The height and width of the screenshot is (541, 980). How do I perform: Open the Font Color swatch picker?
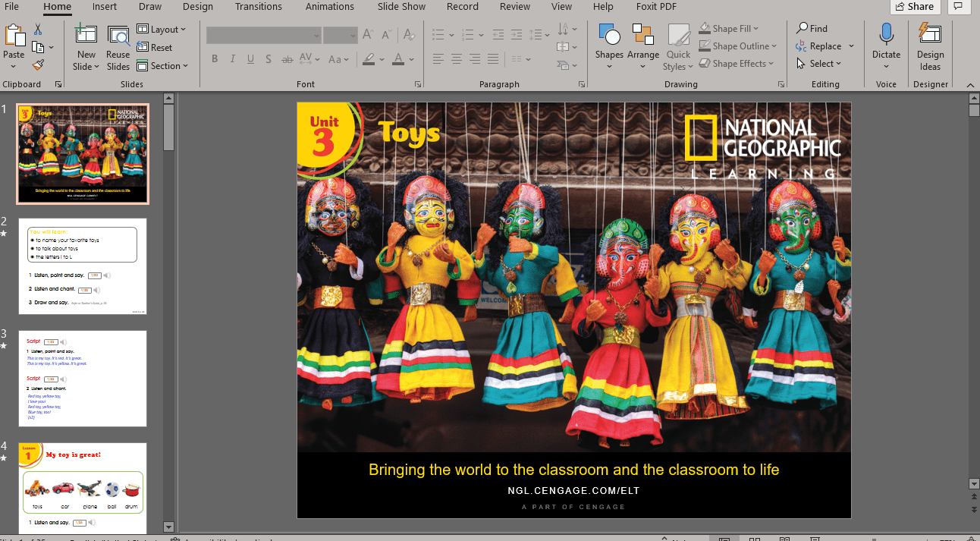click(399, 58)
